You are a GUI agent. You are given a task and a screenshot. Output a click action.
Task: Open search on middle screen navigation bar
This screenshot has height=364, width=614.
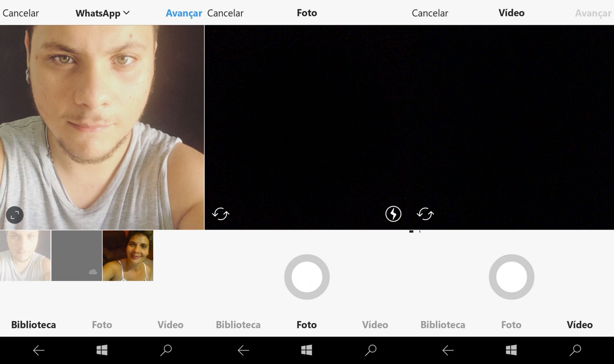[371, 350]
